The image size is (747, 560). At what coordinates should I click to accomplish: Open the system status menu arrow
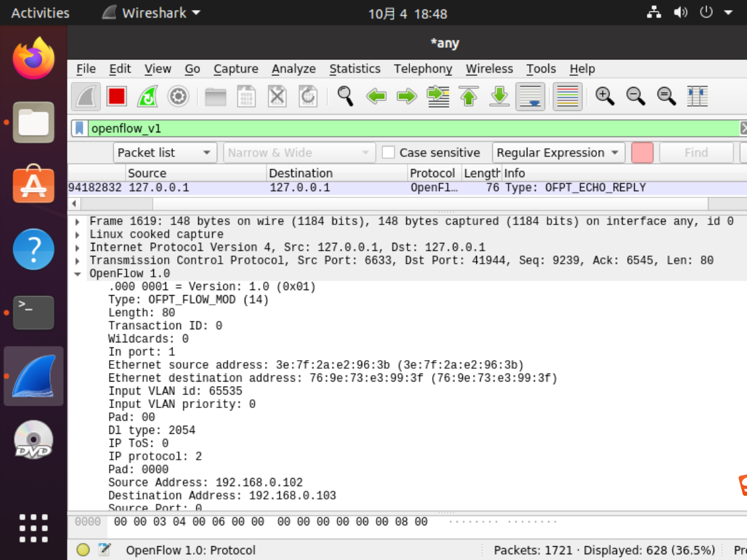pyautogui.click(x=728, y=13)
